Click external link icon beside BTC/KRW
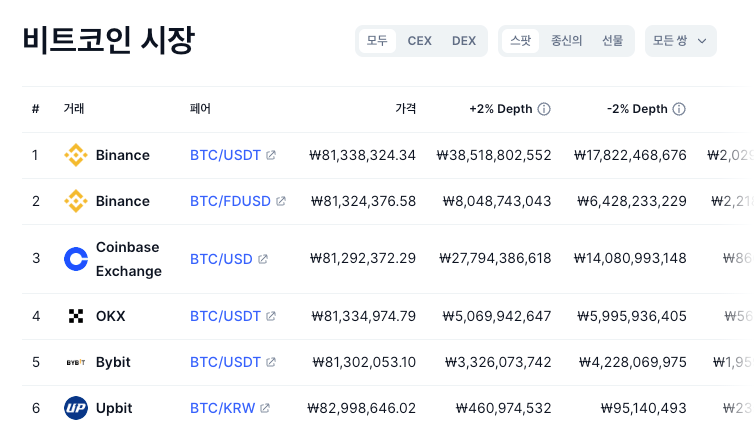The image size is (754, 429). point(265,408)
